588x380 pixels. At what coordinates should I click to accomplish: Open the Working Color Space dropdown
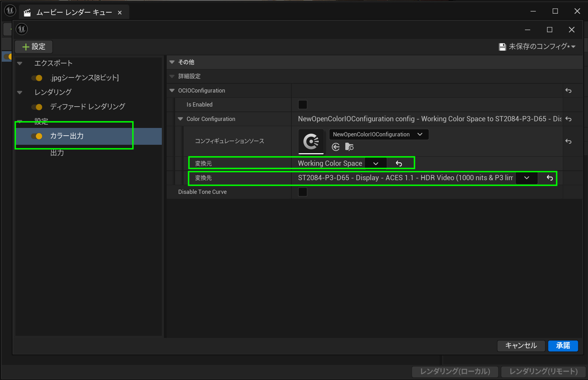376,163
